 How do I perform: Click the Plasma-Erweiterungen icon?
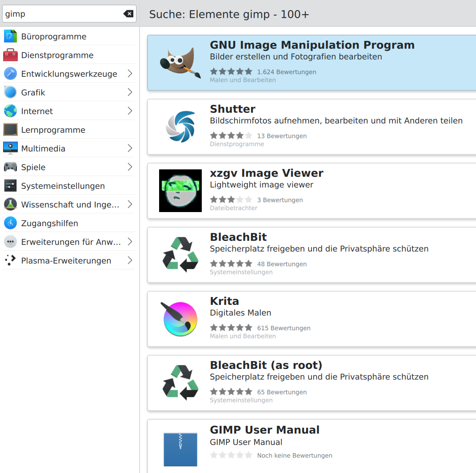[x=10, y=260]
